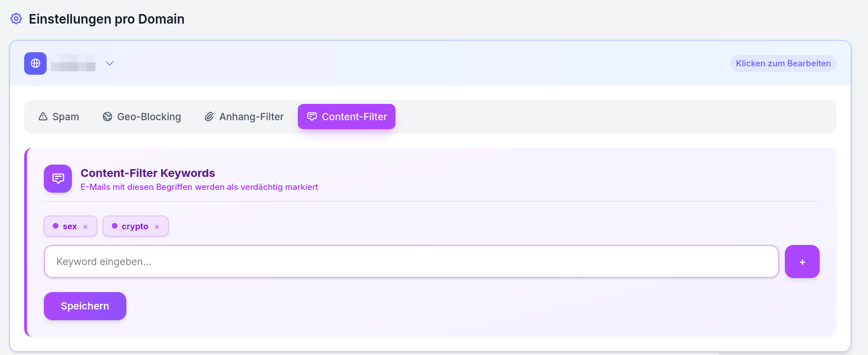Screen dimensions: 868x355
Task: Click 'Klicken zum Bearbeiten'
Action: tap(783, 63)
